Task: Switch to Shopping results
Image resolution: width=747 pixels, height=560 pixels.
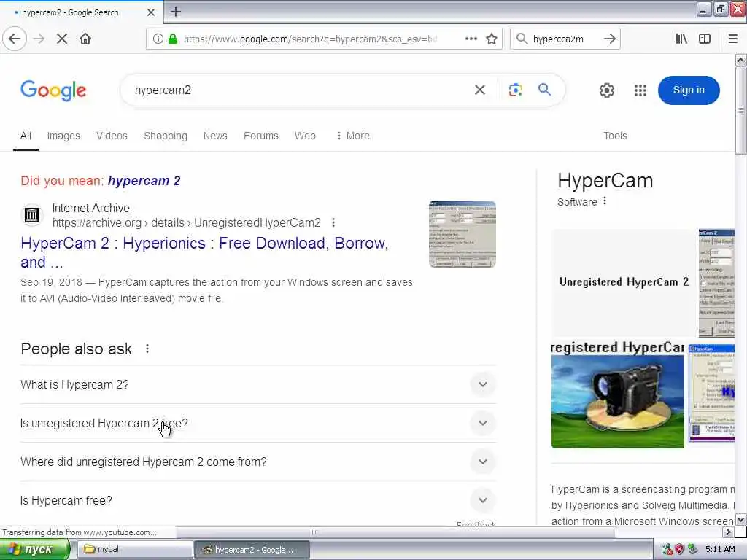Action: [166, 136]
